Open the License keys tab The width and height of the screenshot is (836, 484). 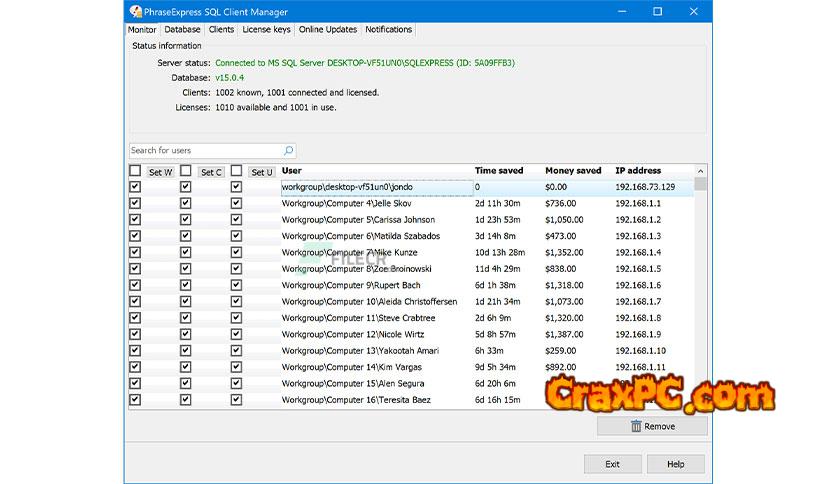266,30
